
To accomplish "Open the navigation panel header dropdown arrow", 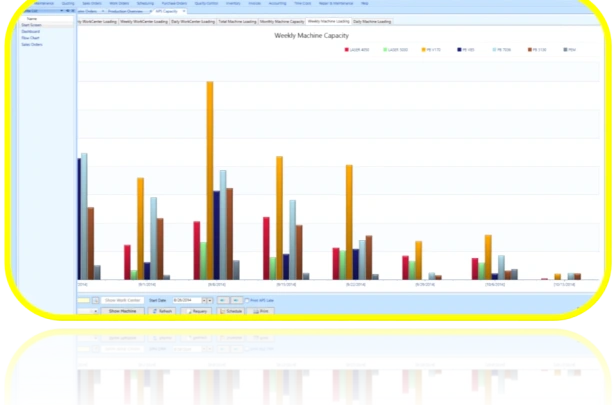I will tap(62, 11).
